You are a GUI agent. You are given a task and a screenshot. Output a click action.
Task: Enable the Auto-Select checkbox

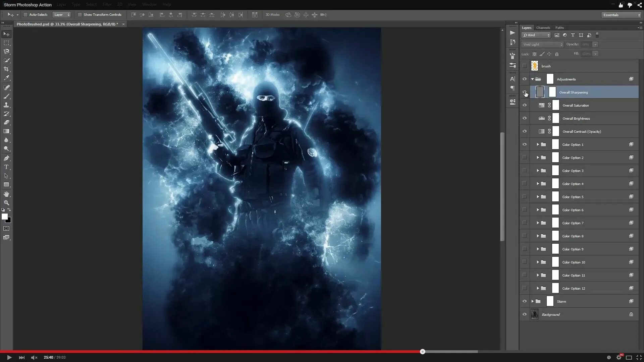pos(25,15)
